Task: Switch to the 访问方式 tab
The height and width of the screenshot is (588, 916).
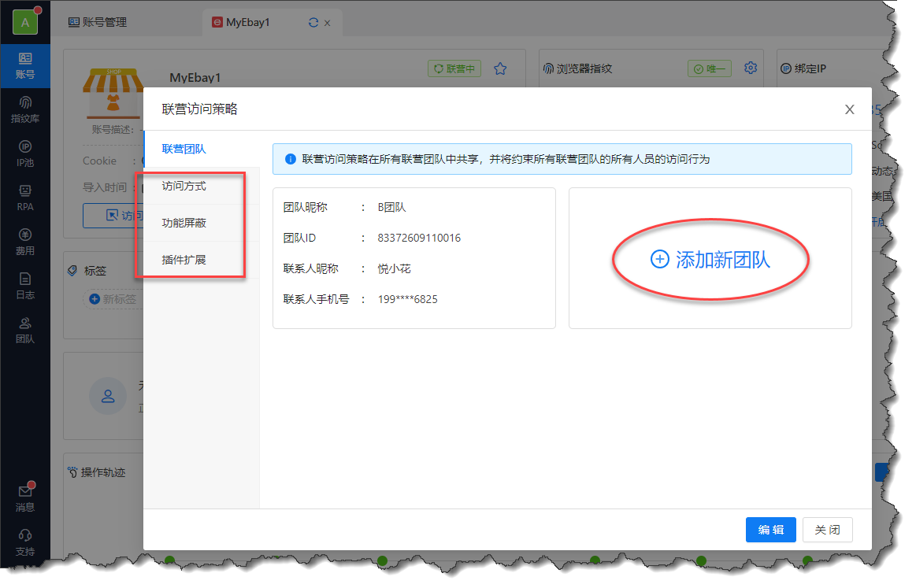Action: (184, 187)
